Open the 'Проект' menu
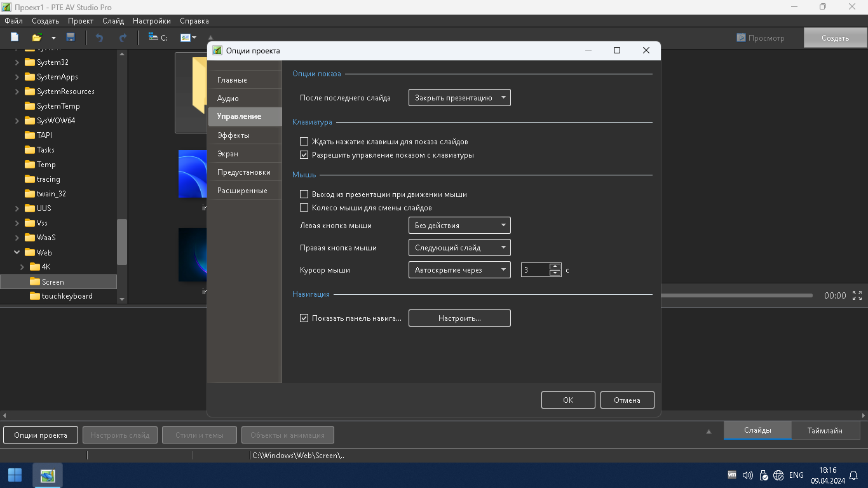 pos(81,21)
